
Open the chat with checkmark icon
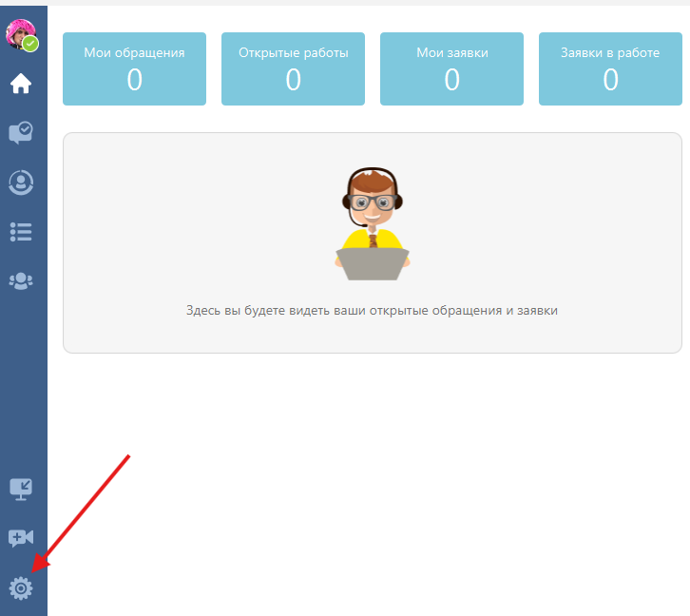pos(21,132)
